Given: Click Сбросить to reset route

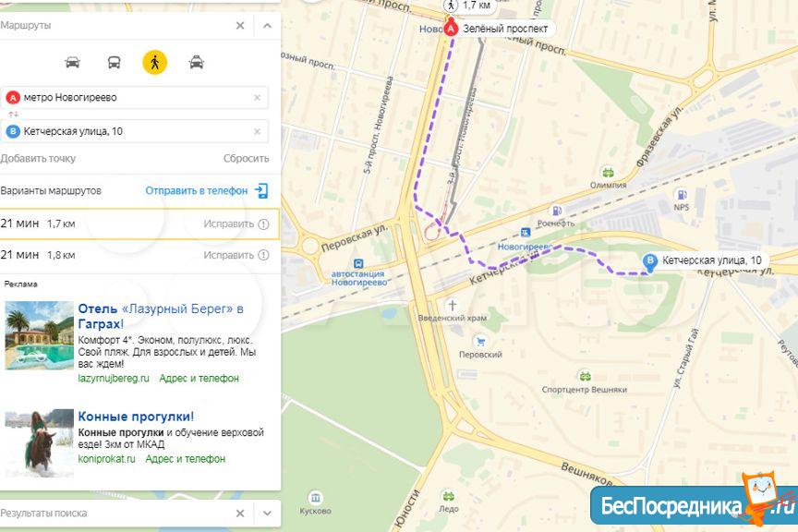Looking at the screenshot, I should 247,158.
